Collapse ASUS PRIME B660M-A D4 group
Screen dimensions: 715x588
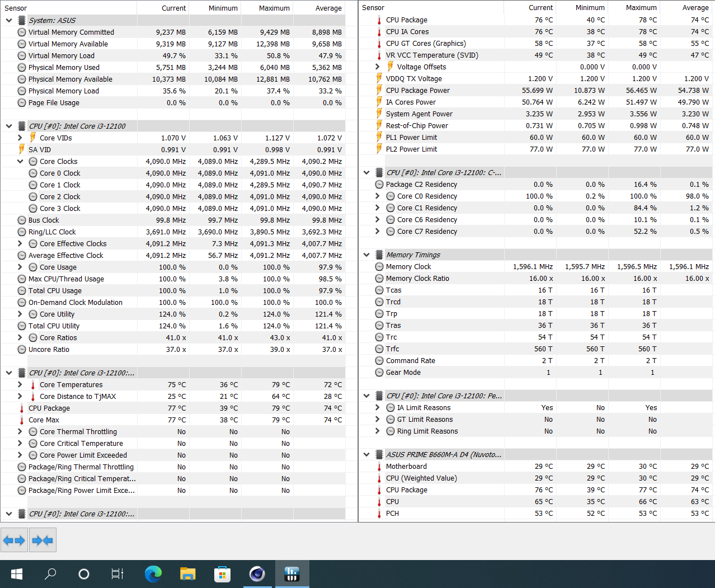pyautogui.click(x=366, y=454)
